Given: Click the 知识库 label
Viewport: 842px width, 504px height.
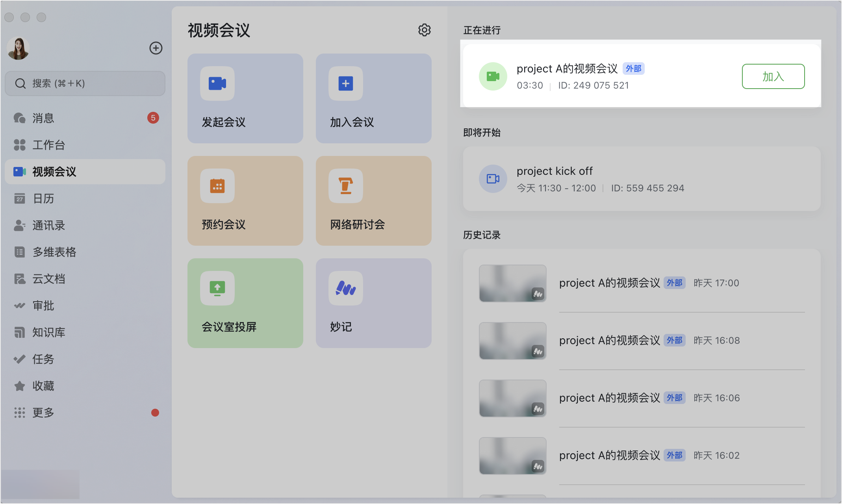Looking at the screenshot, I should click(48, 332).
